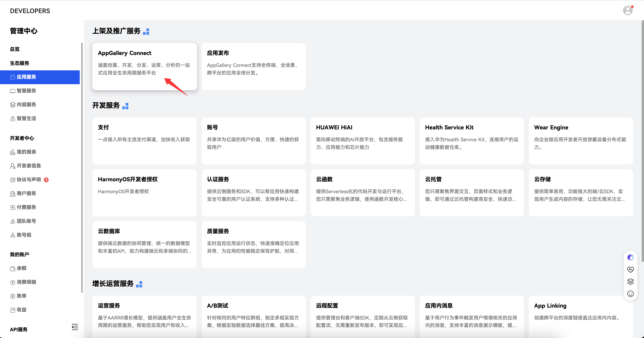Viewport: 644px width, 338px height.
Task: Click the user avatar icon top right
Action: (x=627, y=11)
